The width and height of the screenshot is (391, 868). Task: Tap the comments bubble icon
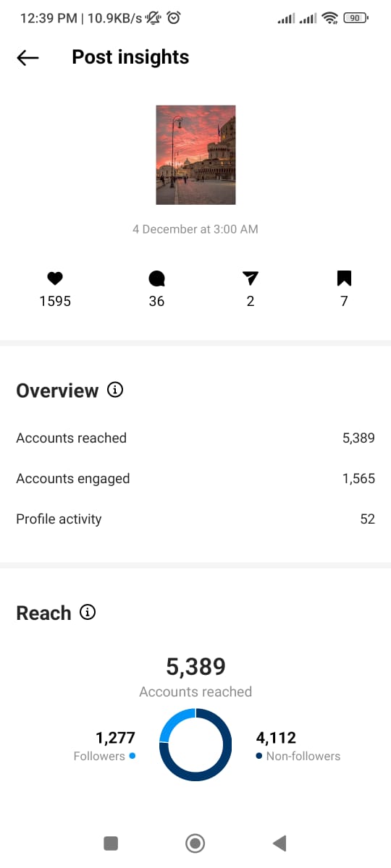point(156,278)
